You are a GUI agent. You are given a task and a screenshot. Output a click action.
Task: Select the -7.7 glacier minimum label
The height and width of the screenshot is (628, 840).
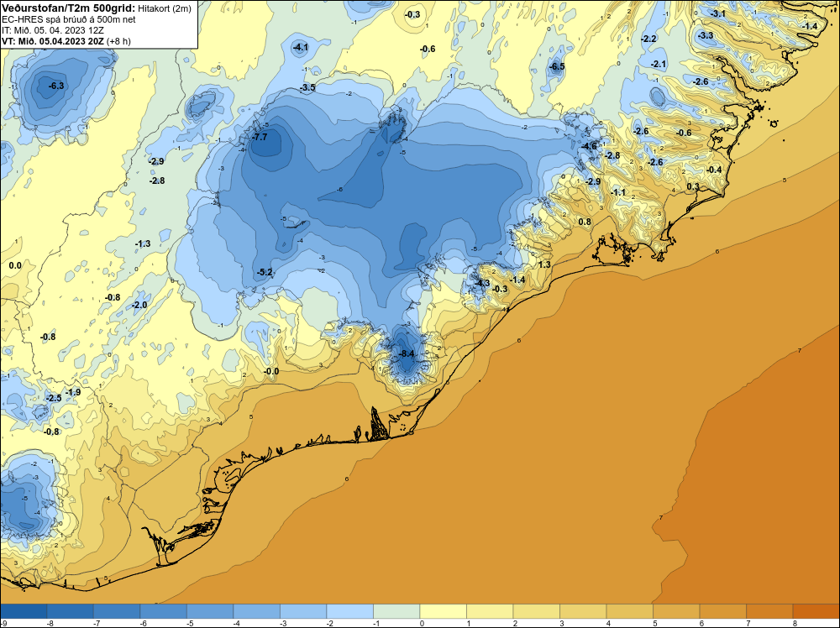260,137
